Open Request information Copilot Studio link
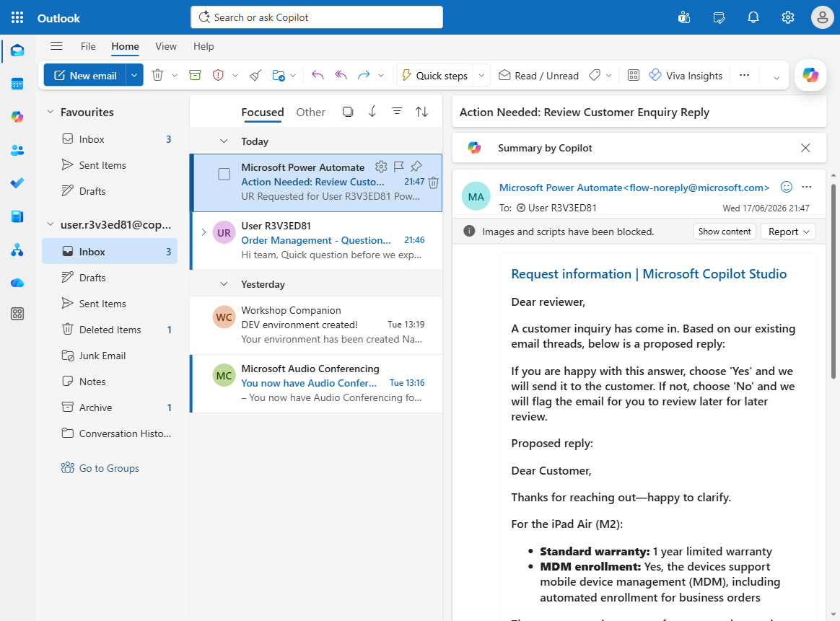This screenshot has width=840, height=621. 649,274
